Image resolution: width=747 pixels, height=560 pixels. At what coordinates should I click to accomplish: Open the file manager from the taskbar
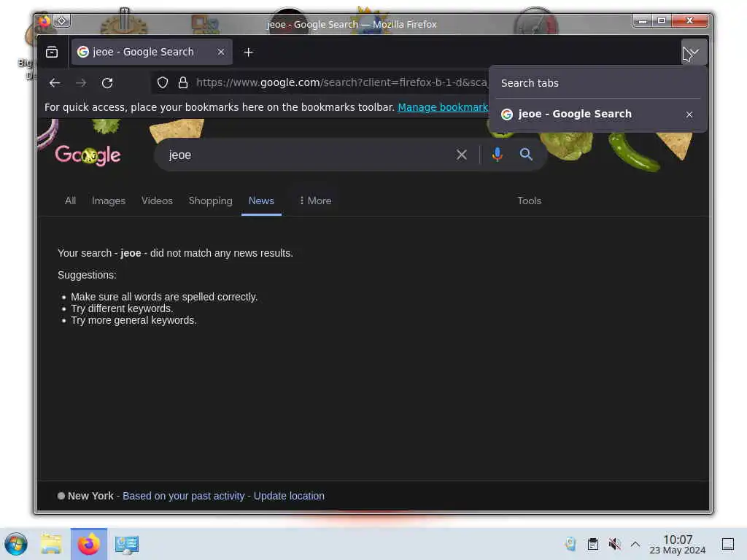(51, 544)
